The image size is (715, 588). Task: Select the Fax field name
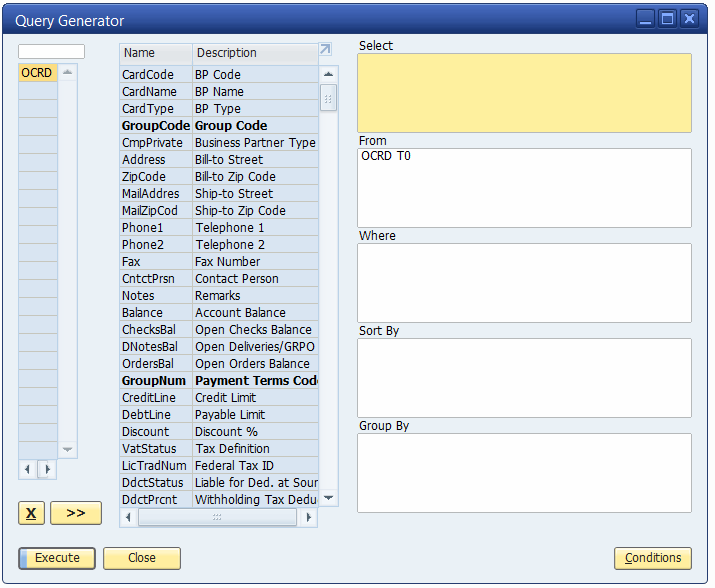156,261
